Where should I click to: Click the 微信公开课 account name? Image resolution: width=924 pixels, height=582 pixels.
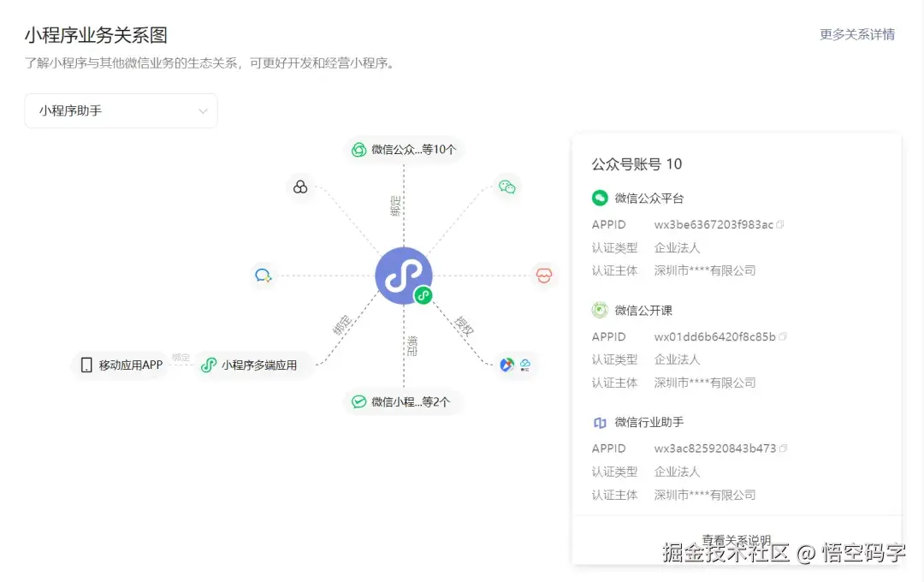coord(643,310)
